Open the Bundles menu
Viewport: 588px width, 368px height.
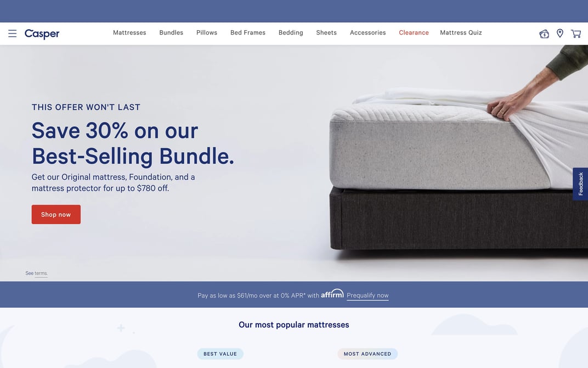(171, 32)
